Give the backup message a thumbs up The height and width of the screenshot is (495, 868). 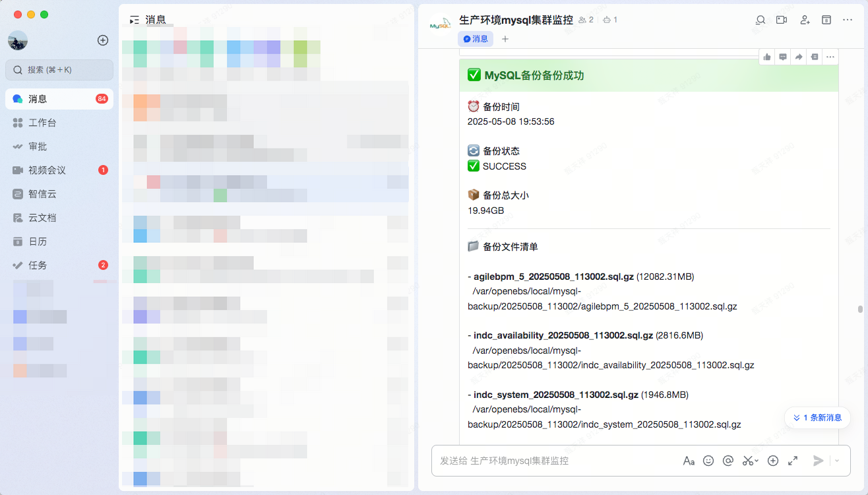[766, 57]
